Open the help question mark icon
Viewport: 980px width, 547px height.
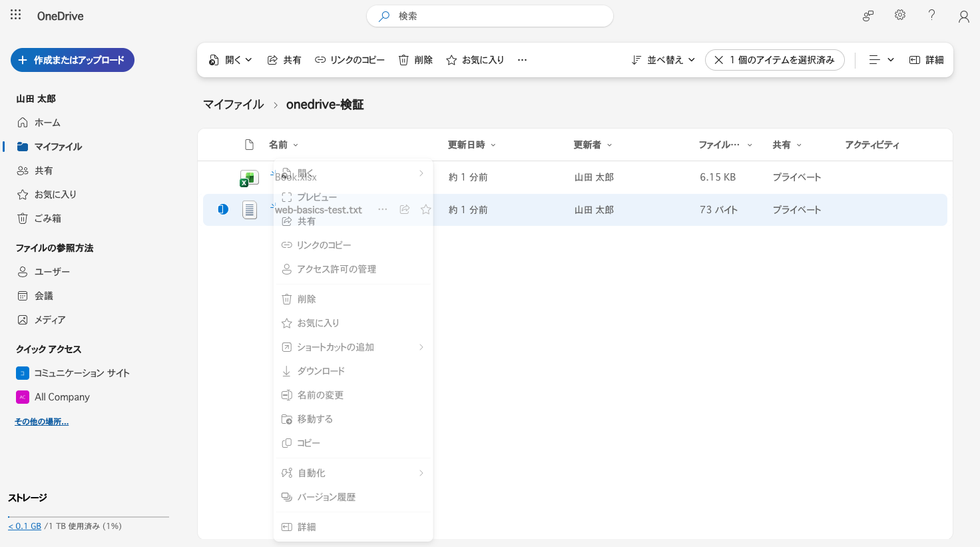pyautogui.click(x=932, y=15)
